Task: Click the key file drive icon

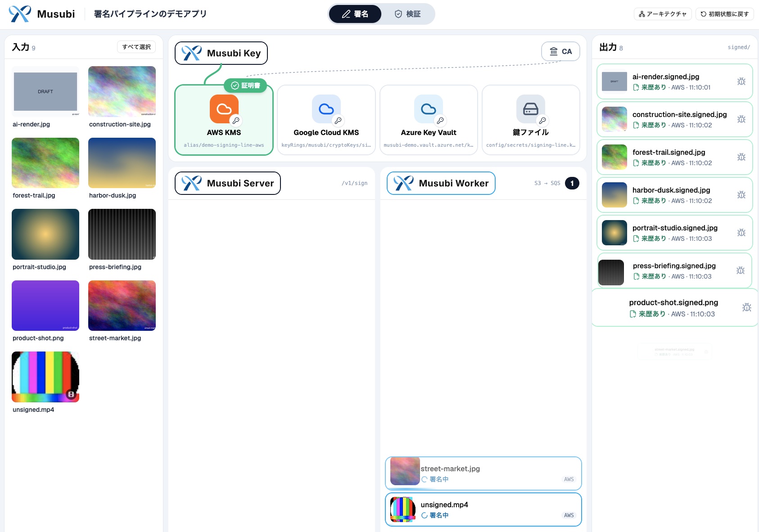Action: (x=531, y=109)
